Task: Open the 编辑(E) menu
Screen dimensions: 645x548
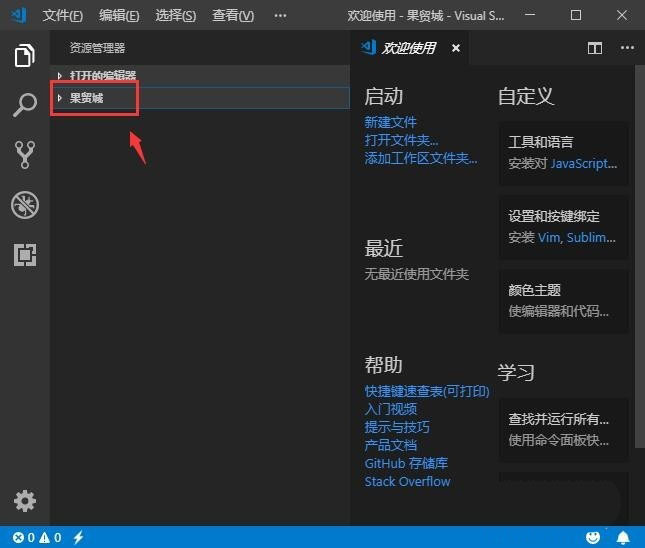Action: point(119,16)
